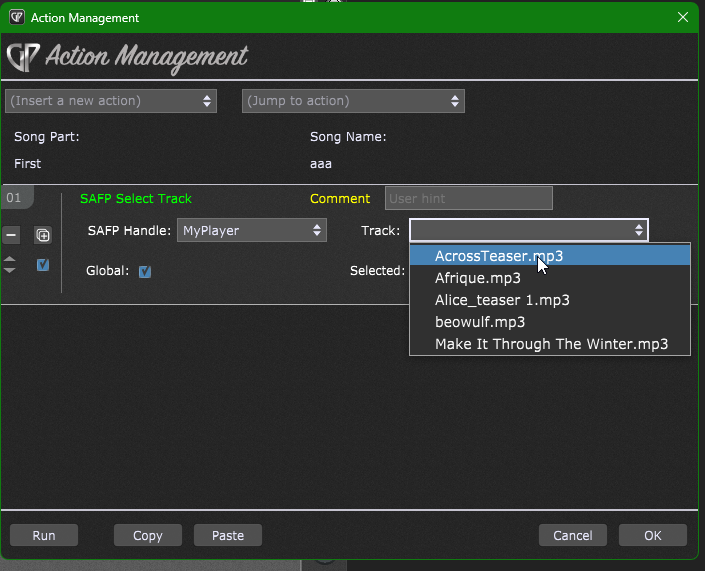This screenshot has width=705, height=571.
Task: Open the Jump to action dropdown
Action: click(353, 101)
